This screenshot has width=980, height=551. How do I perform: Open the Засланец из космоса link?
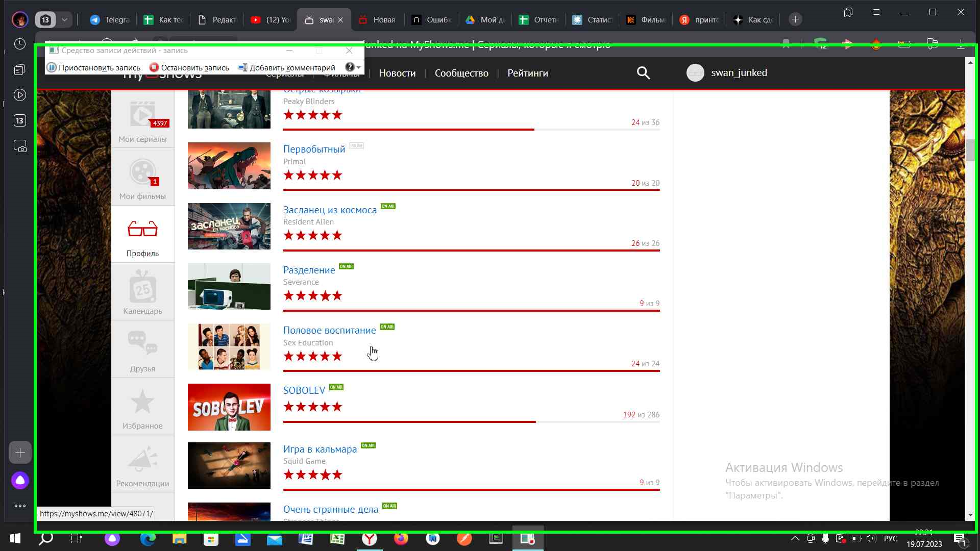330,210
